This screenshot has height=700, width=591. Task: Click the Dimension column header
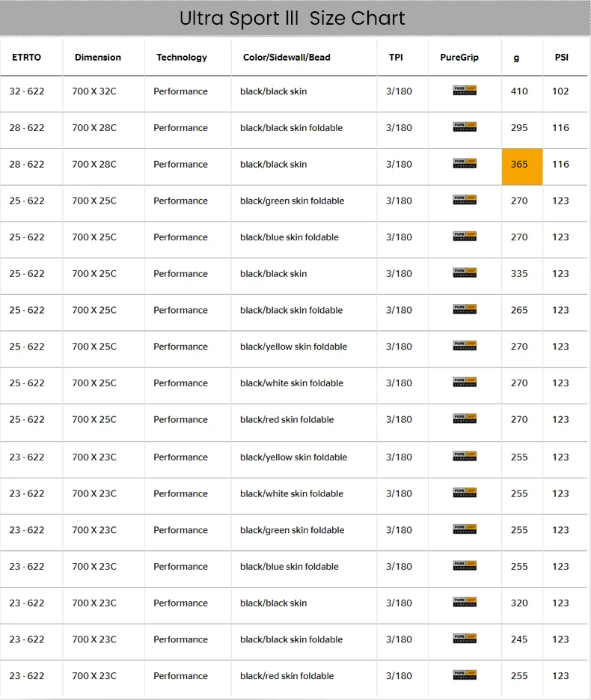(98, 57)
